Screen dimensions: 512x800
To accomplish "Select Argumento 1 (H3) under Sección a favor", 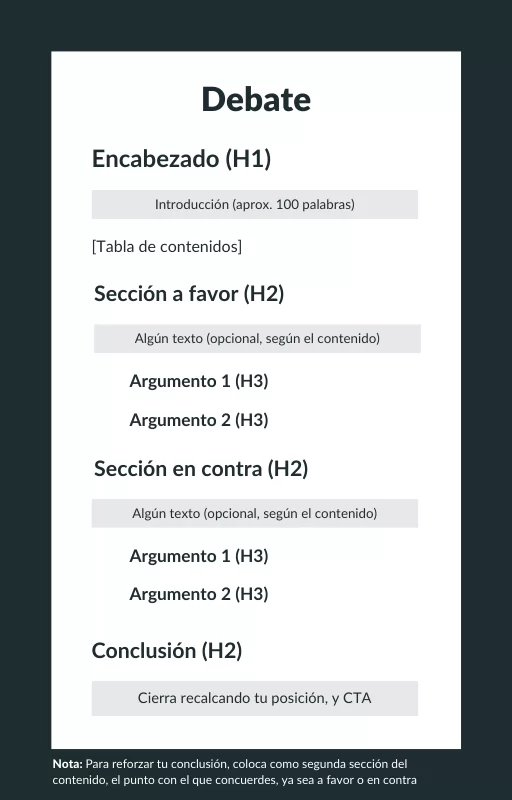I will [x=199, y=381].
